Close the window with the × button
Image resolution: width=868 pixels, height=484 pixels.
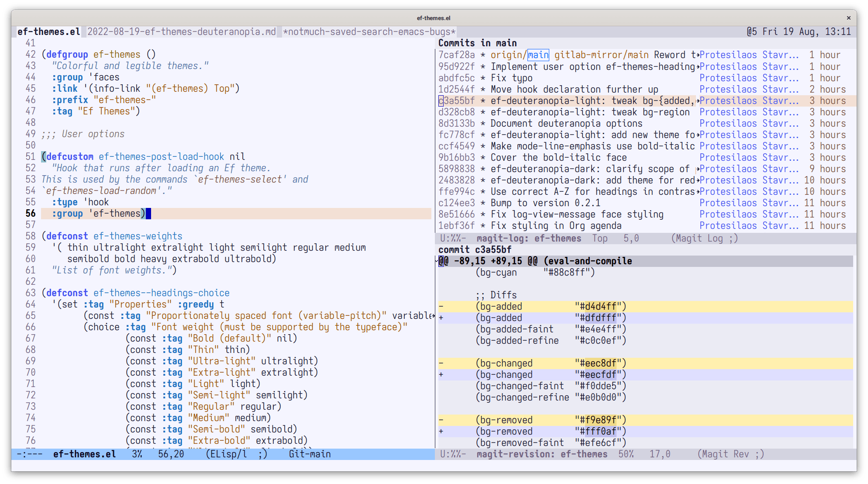[x=848, y=18]
